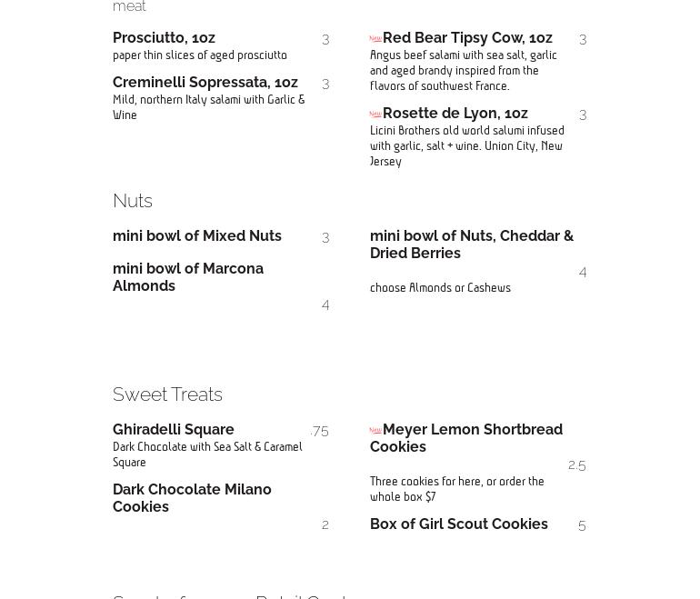This screenshot has width=700, height=599.
Task: Select the mini bowl of Mixed Nuts title
Action: click(x=197, y=236)
